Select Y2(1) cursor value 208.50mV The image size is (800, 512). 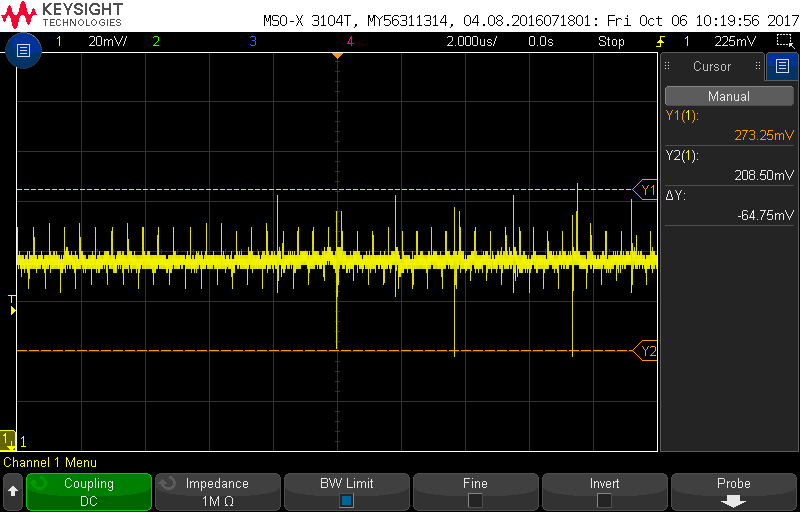[764, 175]
